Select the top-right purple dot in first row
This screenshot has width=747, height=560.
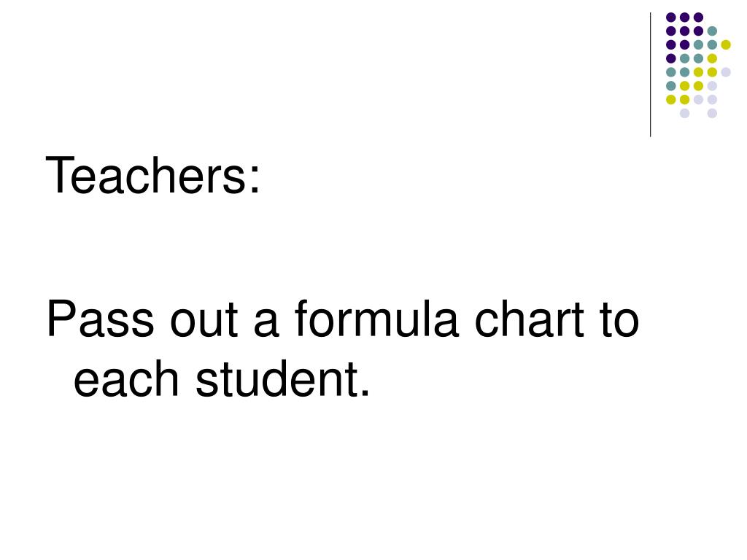698,17
